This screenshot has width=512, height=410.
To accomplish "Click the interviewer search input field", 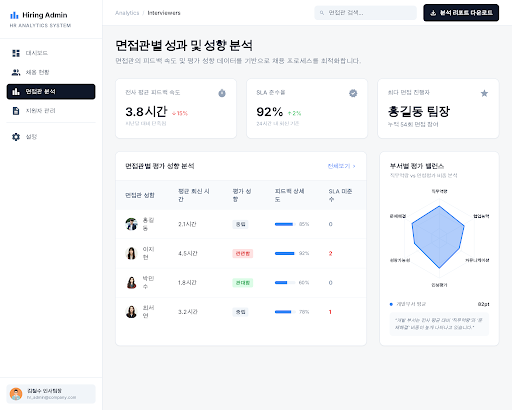I will (x=366, y=13).
